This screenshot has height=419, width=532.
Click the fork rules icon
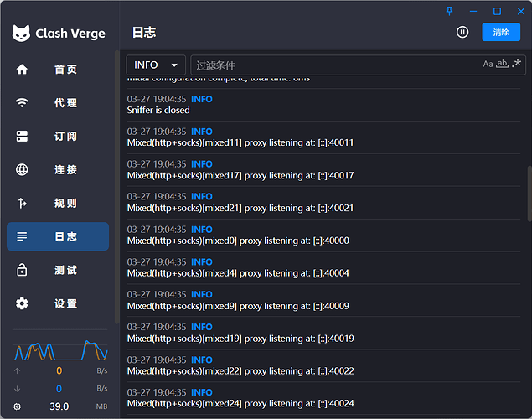[x=22, y=204]
